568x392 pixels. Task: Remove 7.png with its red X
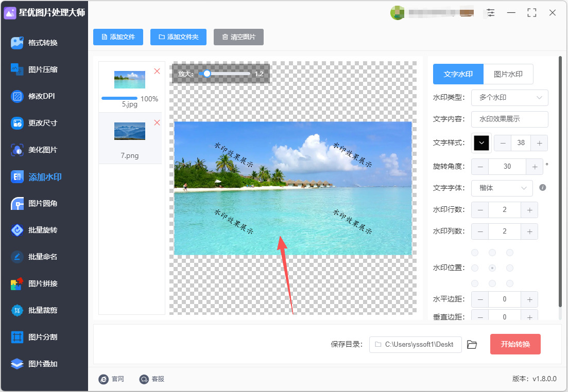[x=157, y=123]
